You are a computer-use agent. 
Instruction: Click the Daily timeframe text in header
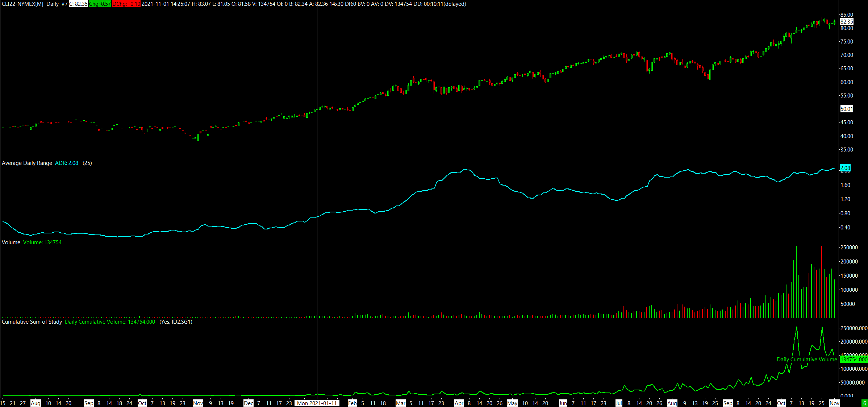click(x=53, y=4)
